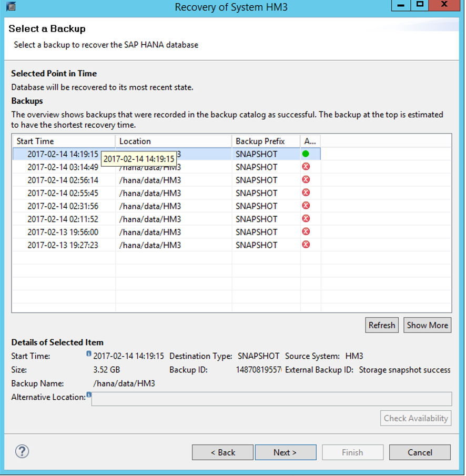
Task: Click Source System value HM3
Action: point(354,356)
